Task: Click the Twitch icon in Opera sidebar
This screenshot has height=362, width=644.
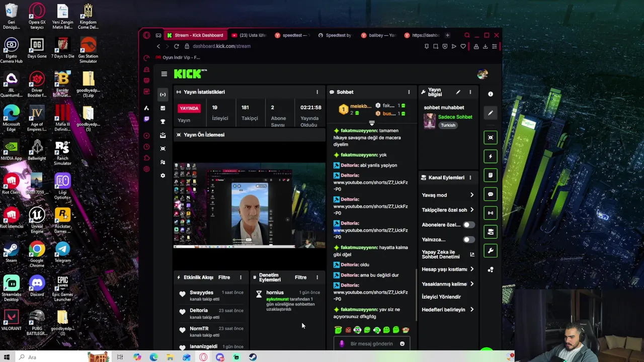Action: [146, 119]
